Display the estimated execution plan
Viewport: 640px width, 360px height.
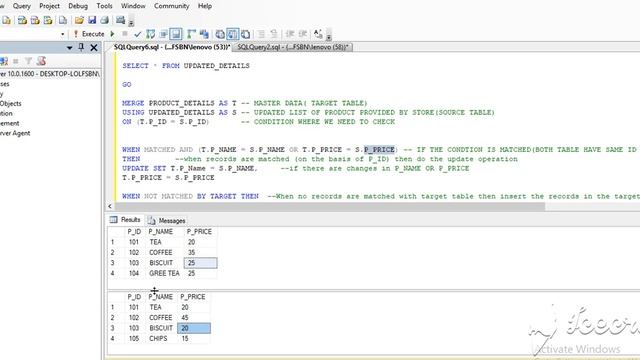[151, 34]
